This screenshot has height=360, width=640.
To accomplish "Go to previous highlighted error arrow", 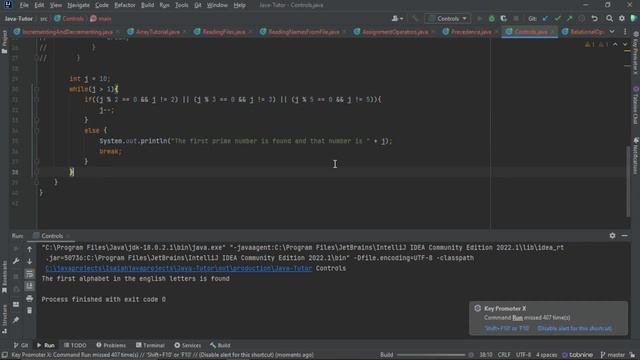I will pyautogui.click(x=615, y=44).
